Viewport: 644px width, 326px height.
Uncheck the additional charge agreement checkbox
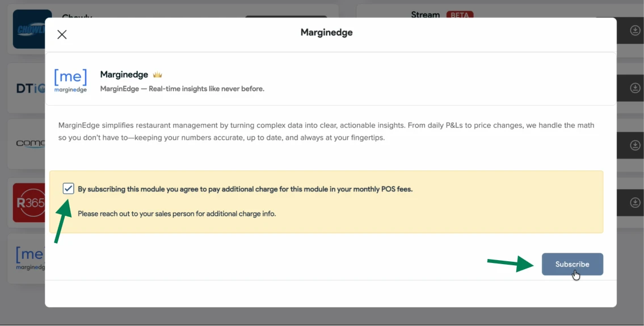68,189
